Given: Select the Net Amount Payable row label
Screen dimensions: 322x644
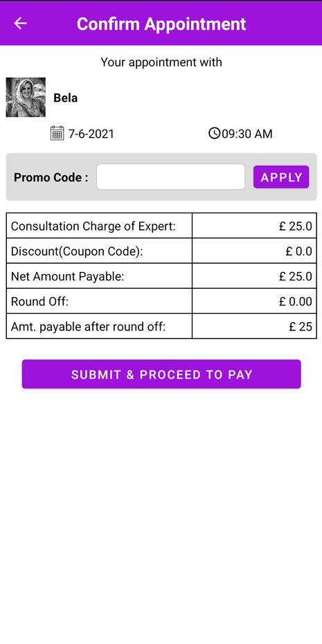Looking at the screenshot, I should (67, 276).
